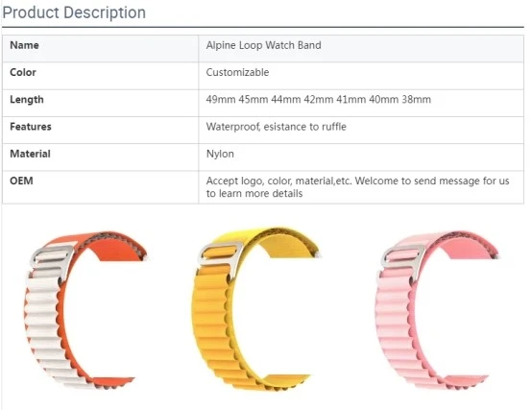Image resolution: width=532 pixels, height=410 pixels.
Task: Click the orange and white watch band image
Action: [85, 310]
